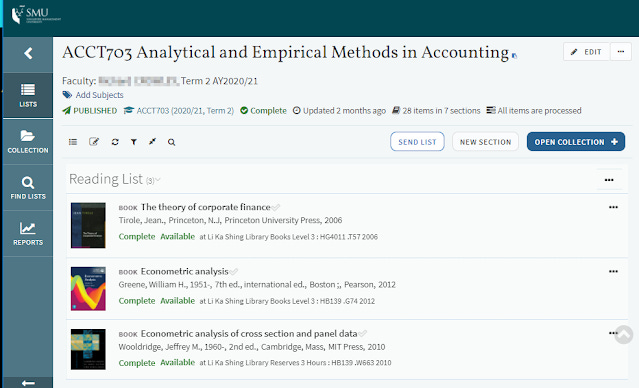
Task: Open Reading List section options menu
Action: click(609, 180)
